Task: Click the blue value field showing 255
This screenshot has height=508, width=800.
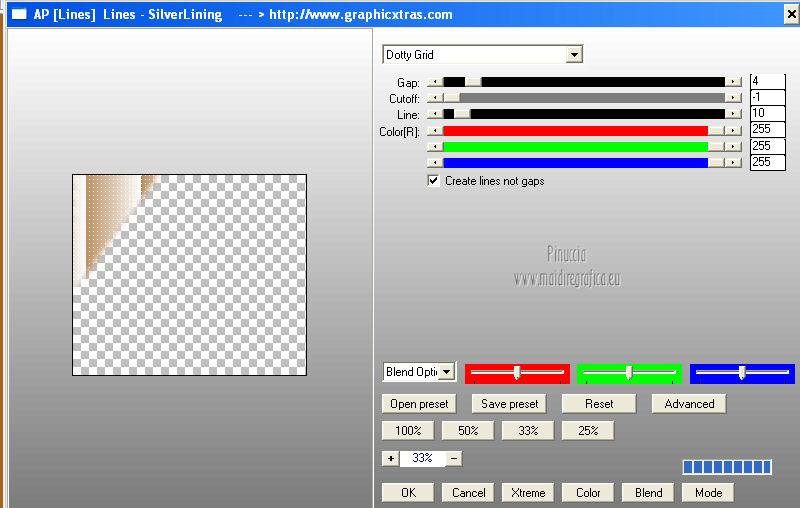Action: pos(767,162)
